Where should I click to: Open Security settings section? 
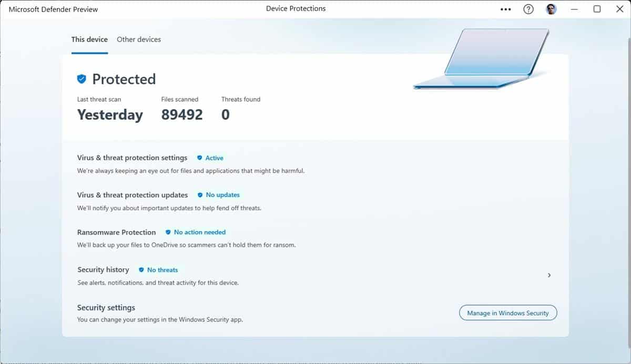[106, 307]
